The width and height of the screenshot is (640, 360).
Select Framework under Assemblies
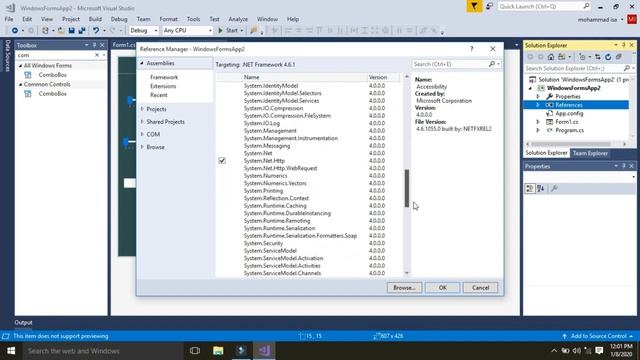pos(164,77)
